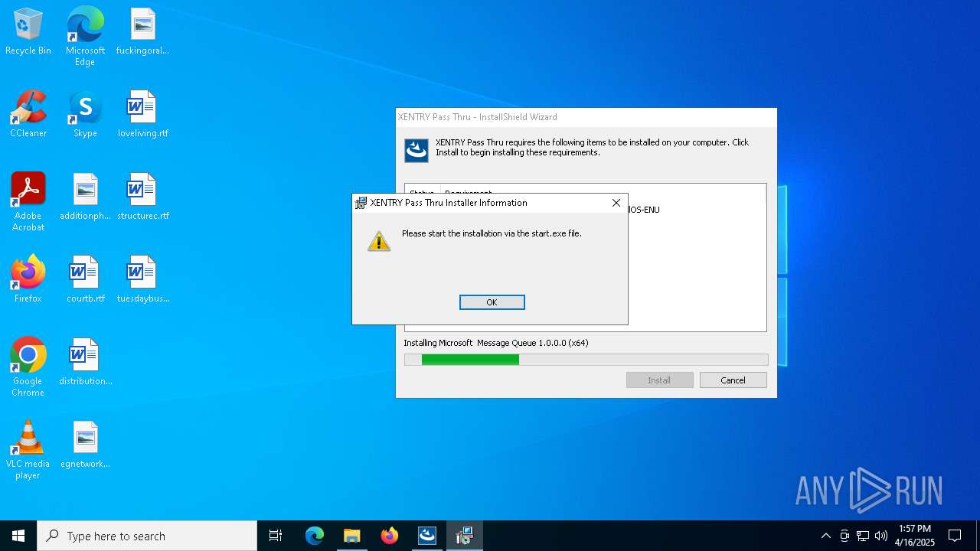Click the network tray icon

(x=863, y=536)
